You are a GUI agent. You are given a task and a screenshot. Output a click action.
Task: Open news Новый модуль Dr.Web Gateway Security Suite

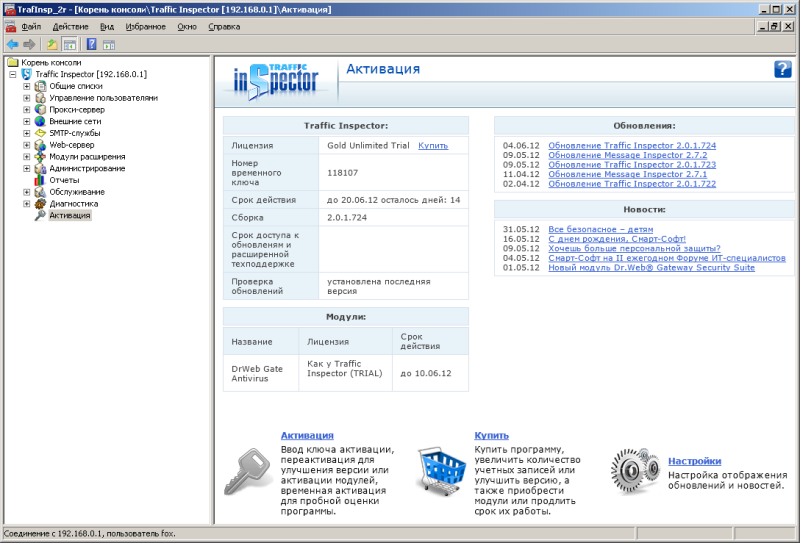tap(652, 267)
